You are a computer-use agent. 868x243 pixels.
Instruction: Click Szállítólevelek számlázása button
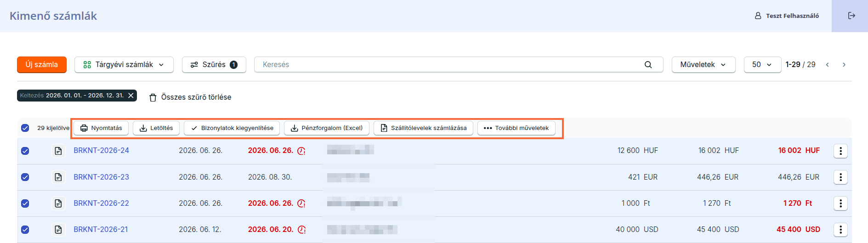coord(423,128)
